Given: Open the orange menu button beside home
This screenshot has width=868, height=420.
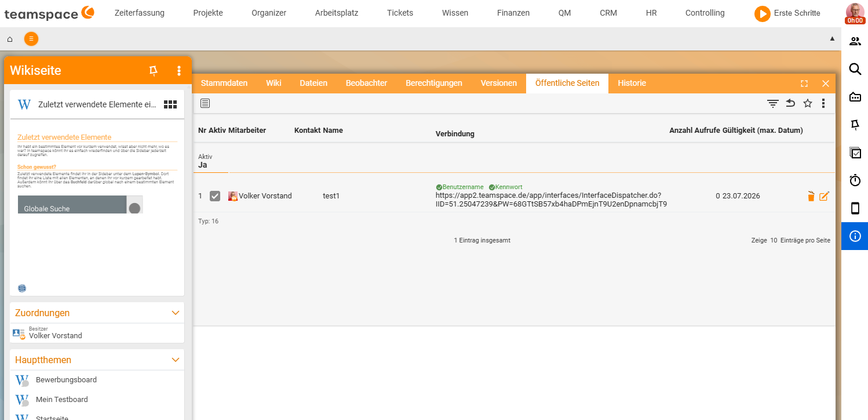Looking at the screenshot, I should pos(31,39).
